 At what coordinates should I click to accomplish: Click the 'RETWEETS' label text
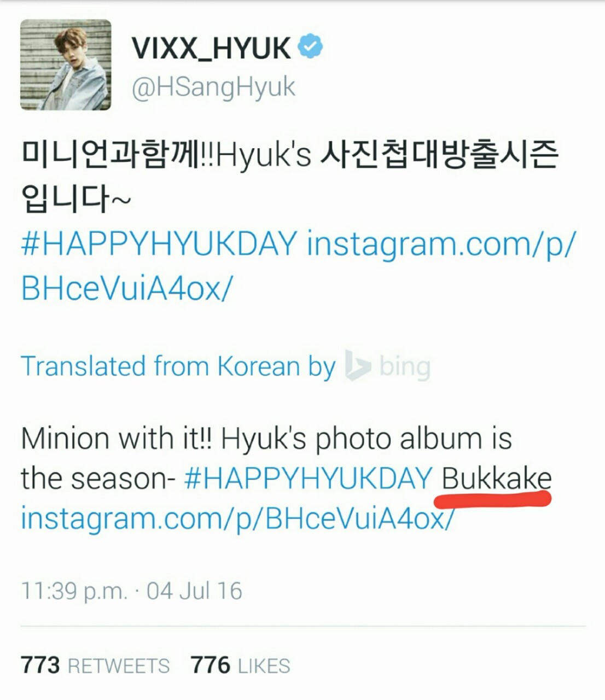click(119, 666)
